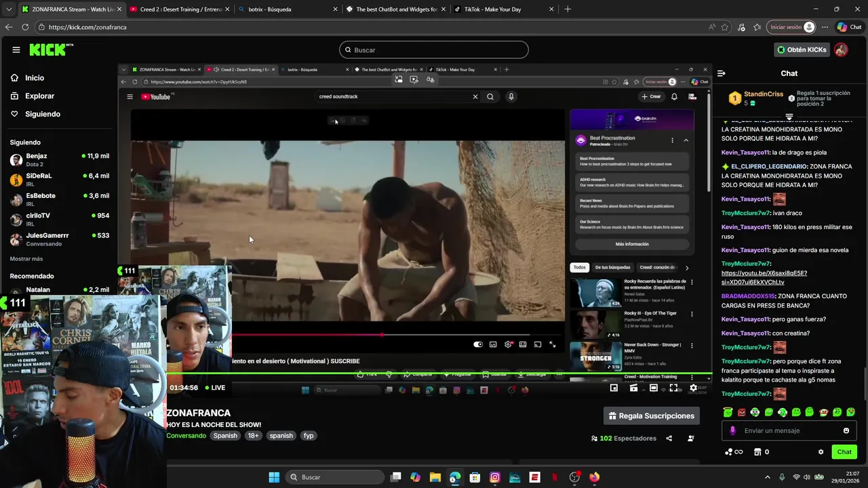Viewport: 868px width, 488px height.
Task: Select the 18+ stream tag
Action: pyautogui.click(x=253, y=436)
